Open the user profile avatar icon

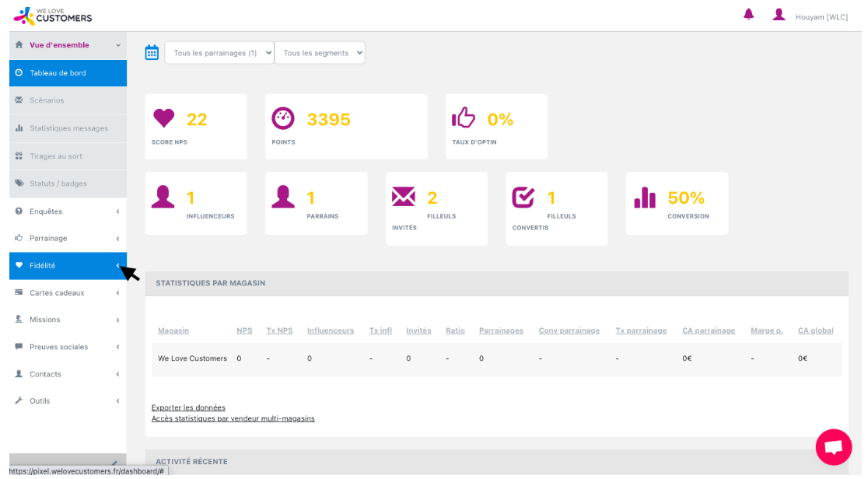click(779, 15)
